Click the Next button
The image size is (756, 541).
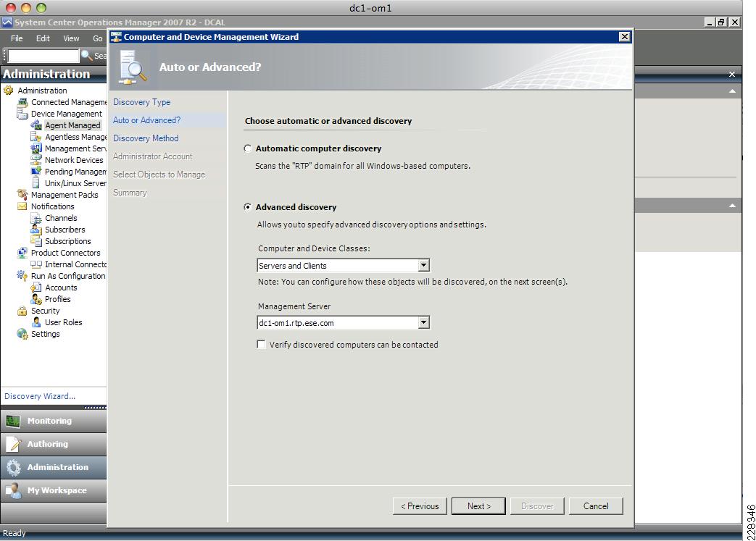[479, 506]
